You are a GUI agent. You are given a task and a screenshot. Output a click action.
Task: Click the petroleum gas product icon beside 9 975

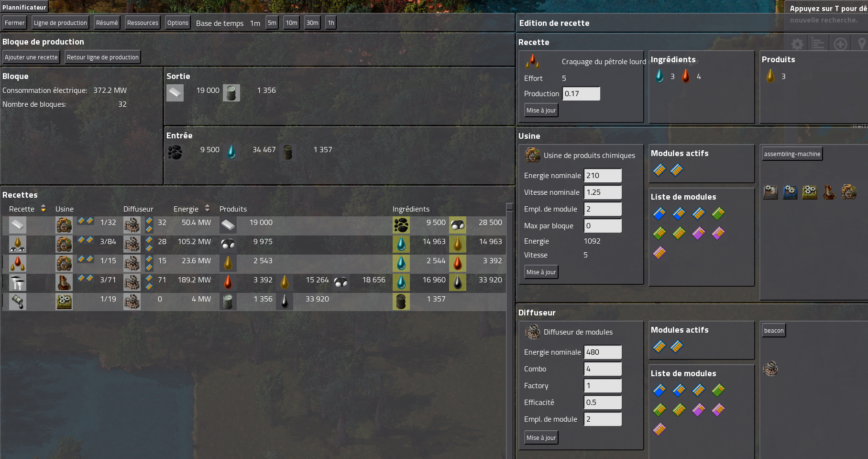(x=228, y=244)
